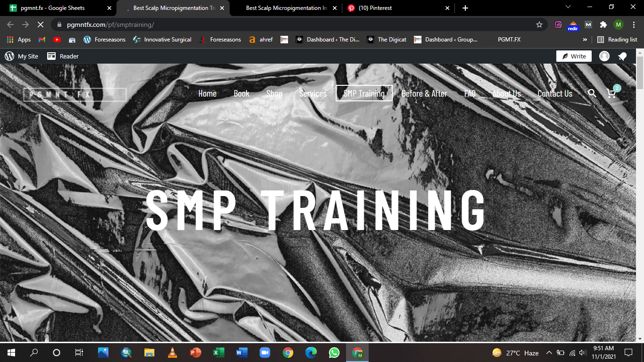Open YouTube from the bookmarks bar
This screenshot has width=644, height=362.
(57, 40)
